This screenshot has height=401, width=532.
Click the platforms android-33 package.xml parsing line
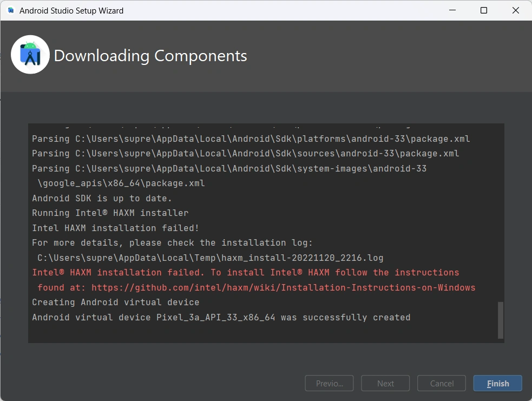[251, 139]
